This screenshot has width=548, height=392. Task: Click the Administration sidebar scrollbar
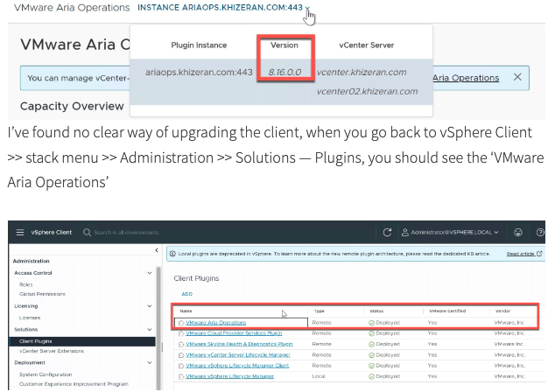click(158, 328)
